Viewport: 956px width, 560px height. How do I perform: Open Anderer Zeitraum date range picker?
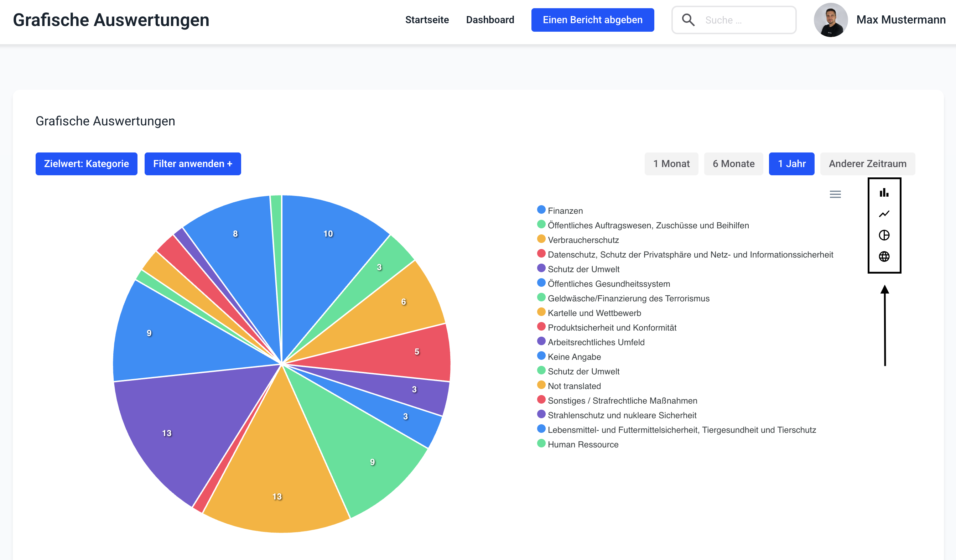coord(867,164)
